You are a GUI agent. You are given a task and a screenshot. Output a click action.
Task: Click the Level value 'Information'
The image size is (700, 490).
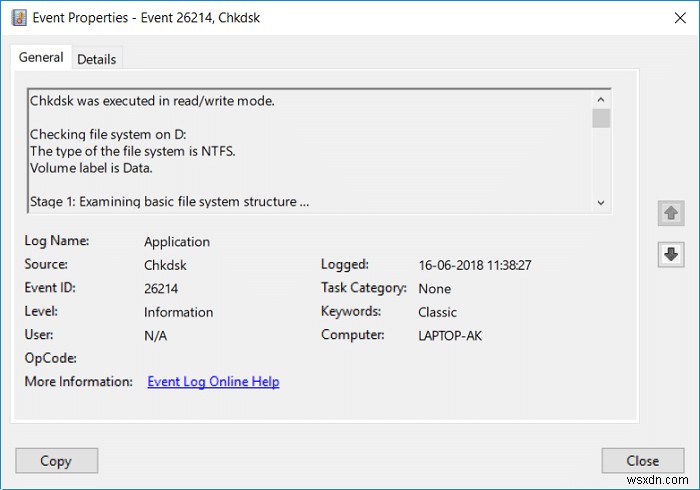pyautogui.click(x=179, y=312)
